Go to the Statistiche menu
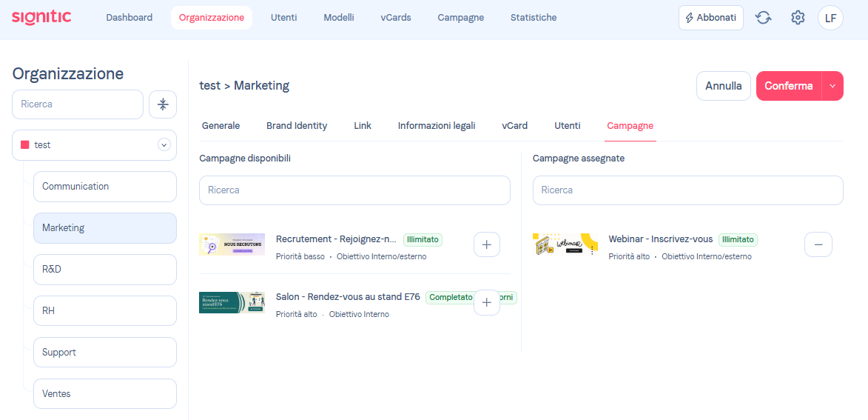The image size is (868, 420). click(x=534, y=18)
